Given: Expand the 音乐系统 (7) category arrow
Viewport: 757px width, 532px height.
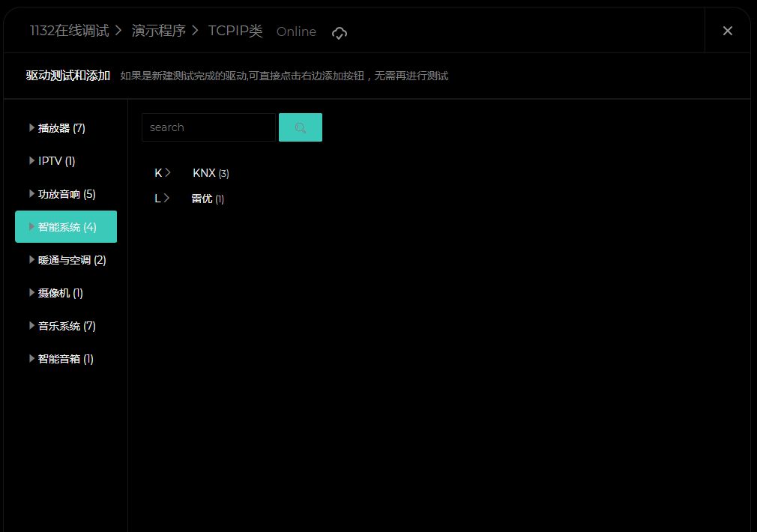Looking at the screenshot, I should click(x=32, y=325).
